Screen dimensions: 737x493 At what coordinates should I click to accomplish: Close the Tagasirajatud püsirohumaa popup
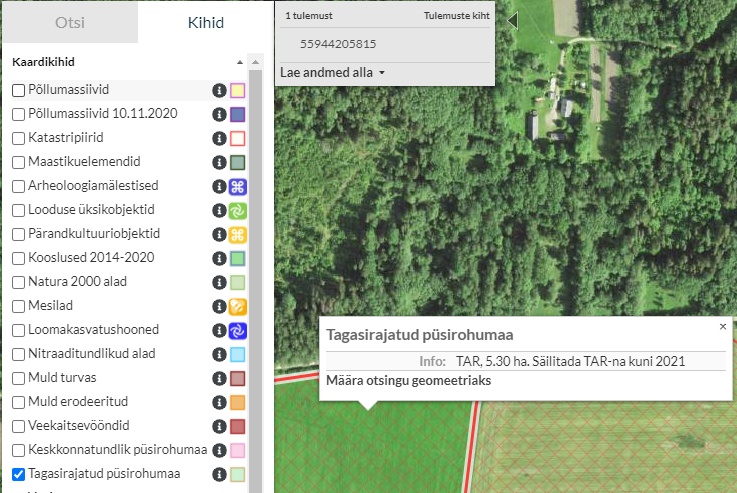tap(723, 327)
